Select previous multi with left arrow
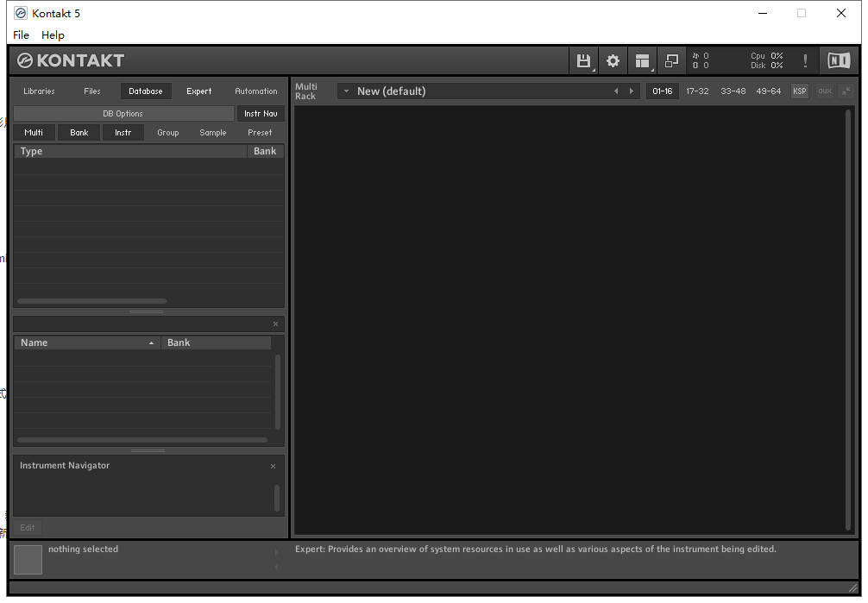The image size is (868, 603). point(616,91)
